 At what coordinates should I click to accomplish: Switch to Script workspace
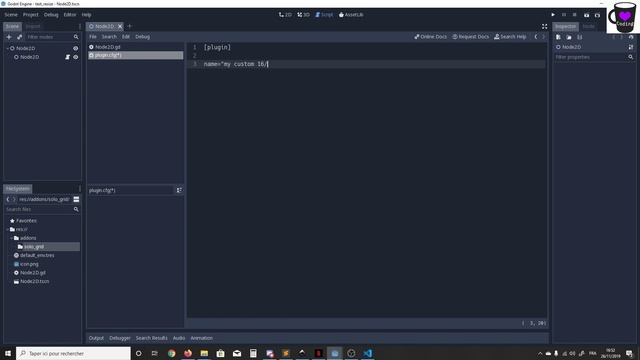(324, 15)
